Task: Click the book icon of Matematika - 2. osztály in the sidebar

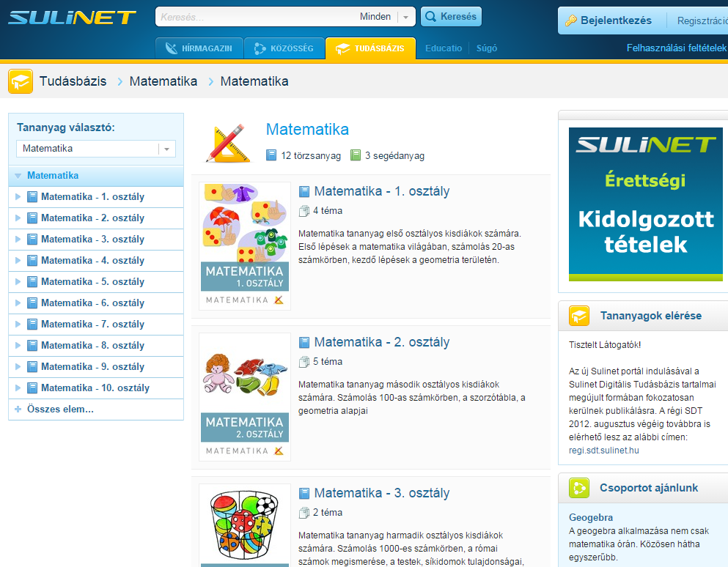Action: [x=32, y=218]
